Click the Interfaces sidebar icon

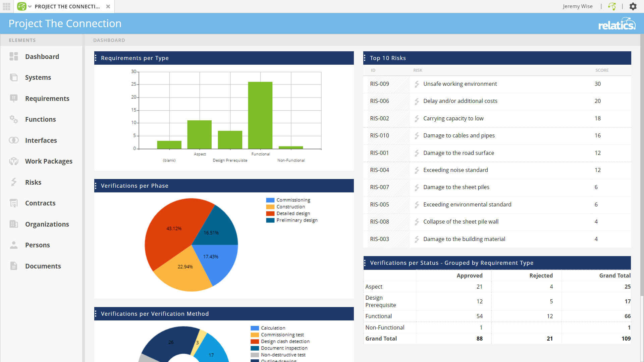click(x=14, y=140)
